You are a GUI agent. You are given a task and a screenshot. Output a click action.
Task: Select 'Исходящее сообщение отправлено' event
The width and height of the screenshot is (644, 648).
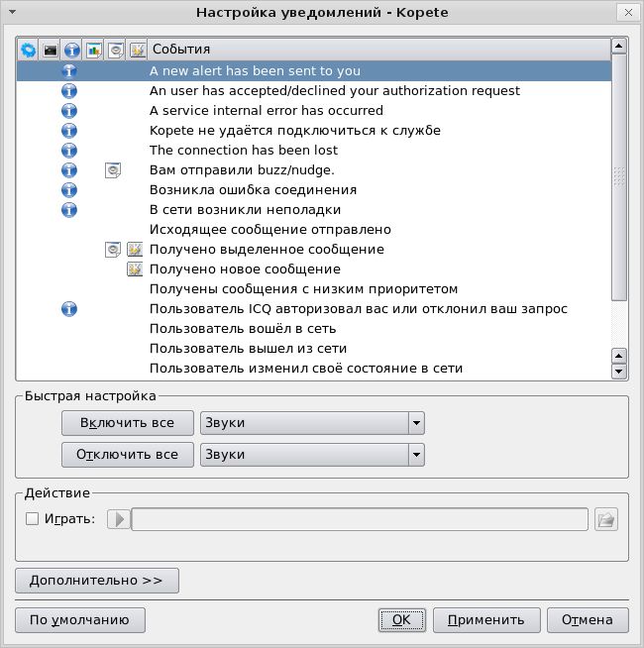tap(269, 230)
